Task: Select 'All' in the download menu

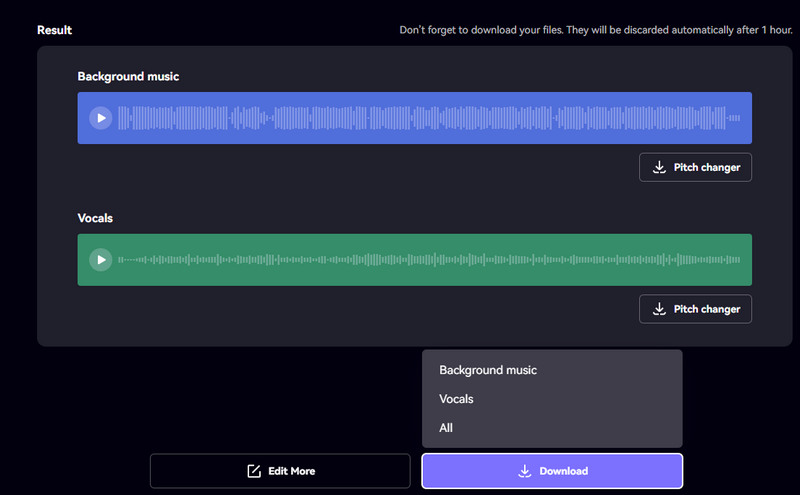Action: click(x=446, y=428)
